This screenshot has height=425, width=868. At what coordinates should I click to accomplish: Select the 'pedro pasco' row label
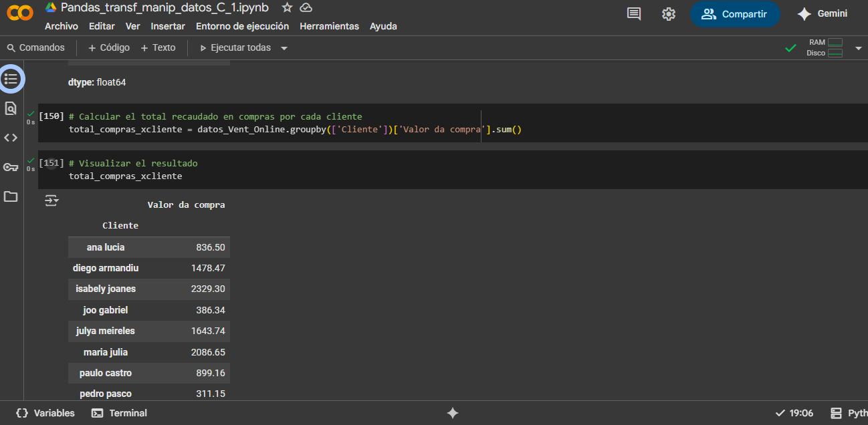106,394
